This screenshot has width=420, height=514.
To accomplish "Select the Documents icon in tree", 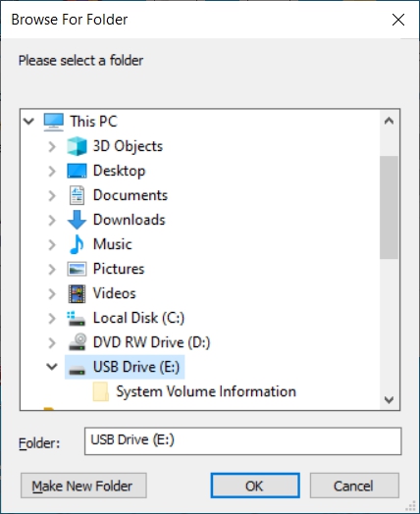I will (77, 195).
